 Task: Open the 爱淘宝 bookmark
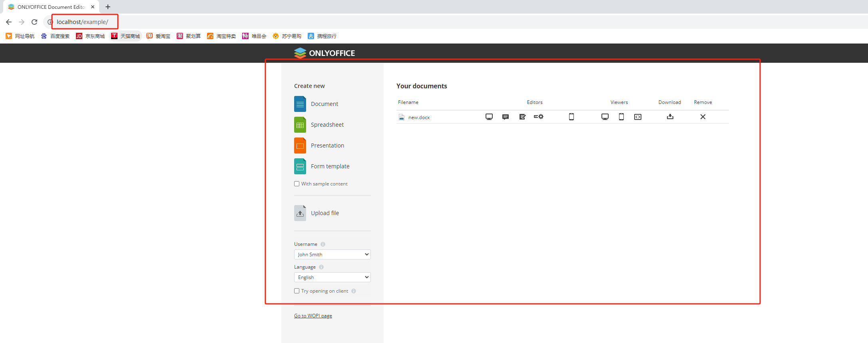158,36
